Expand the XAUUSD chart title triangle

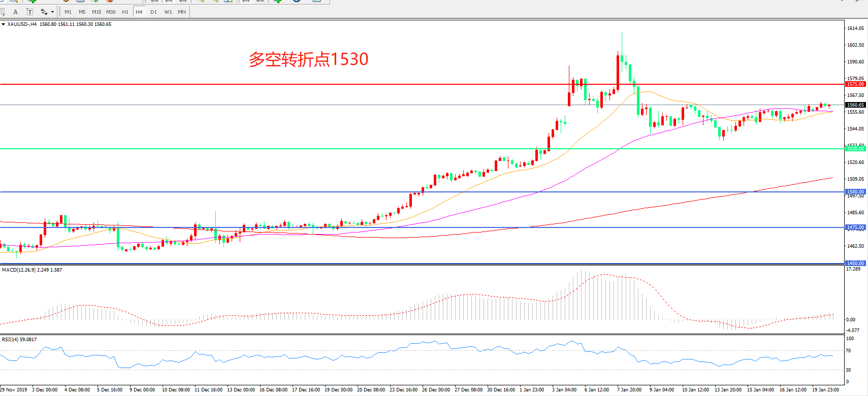point(3,24)
